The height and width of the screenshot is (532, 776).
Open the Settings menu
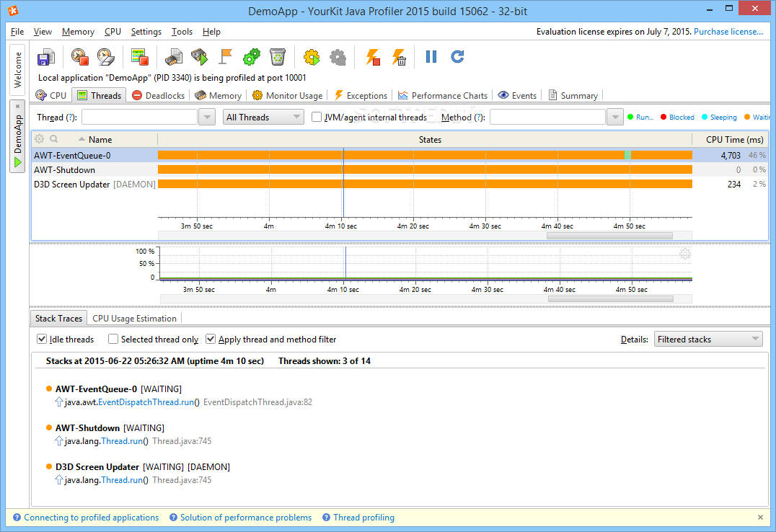146,32
